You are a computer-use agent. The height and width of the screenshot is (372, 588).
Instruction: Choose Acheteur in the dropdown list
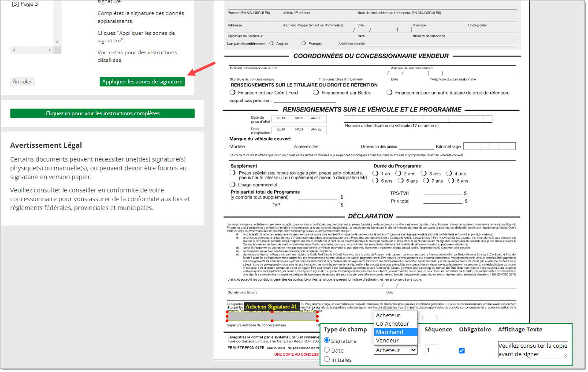click(x=396, y=316)
